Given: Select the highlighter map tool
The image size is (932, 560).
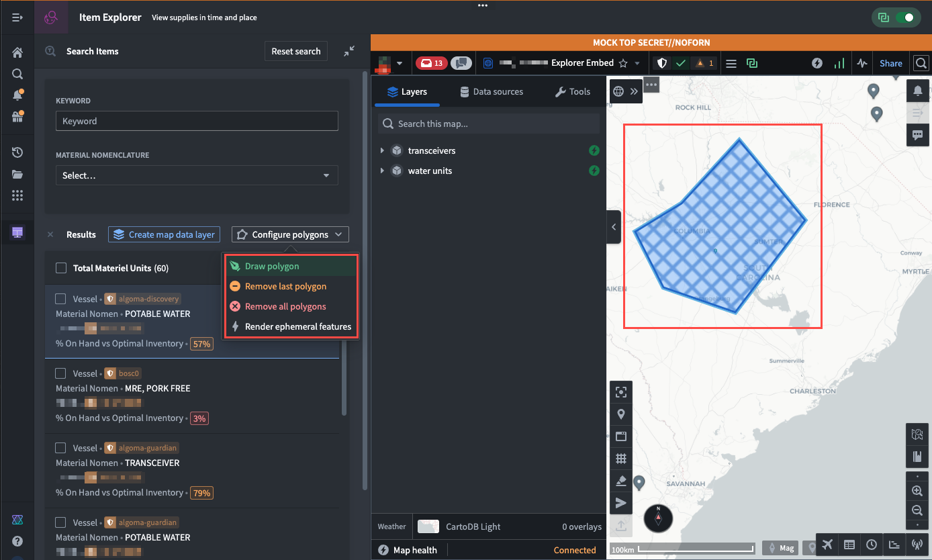Looking at the screenshot, I should [621, 481].
